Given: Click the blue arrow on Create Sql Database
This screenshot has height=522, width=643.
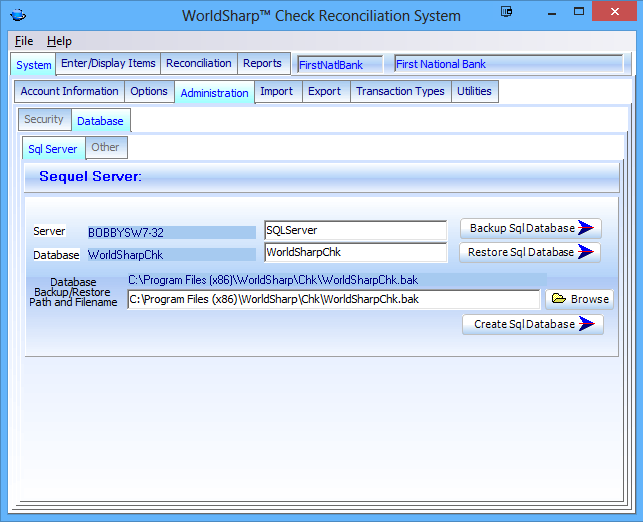Looking at the screenshot, I should coord(590,325).
